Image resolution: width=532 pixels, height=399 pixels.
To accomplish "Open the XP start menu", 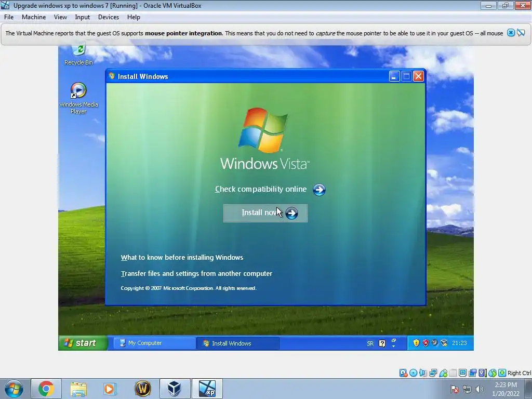I will point(83,343).
